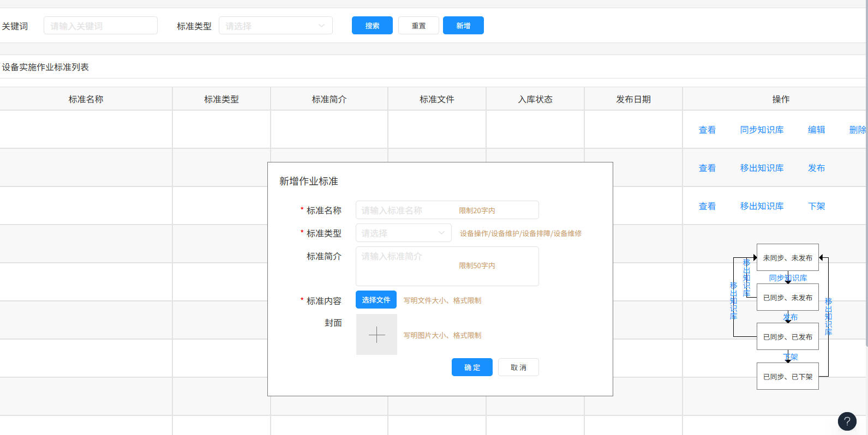Click the page vertical scrollbar
The height and width of the screenshot is (435, 868).
(x=866, y=173)
